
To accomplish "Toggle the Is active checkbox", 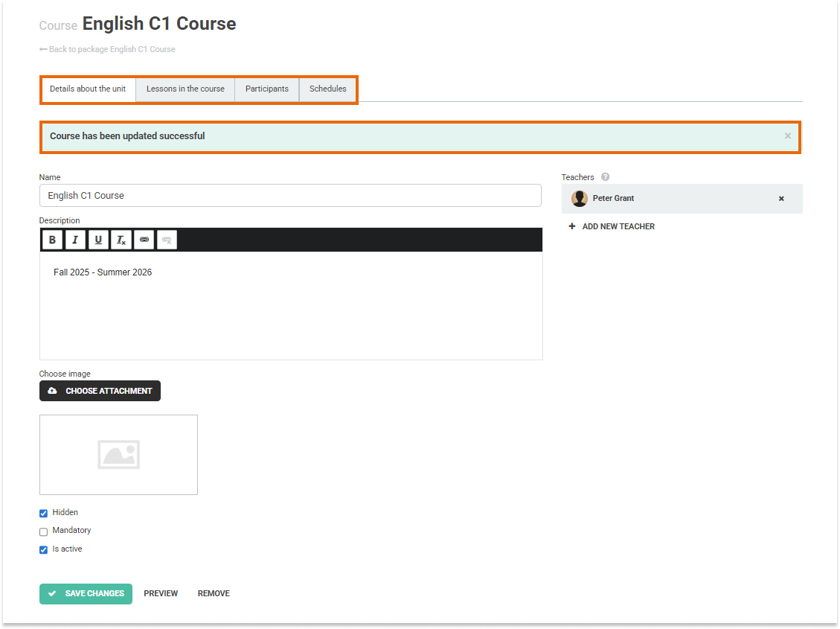I will (43, 549).
